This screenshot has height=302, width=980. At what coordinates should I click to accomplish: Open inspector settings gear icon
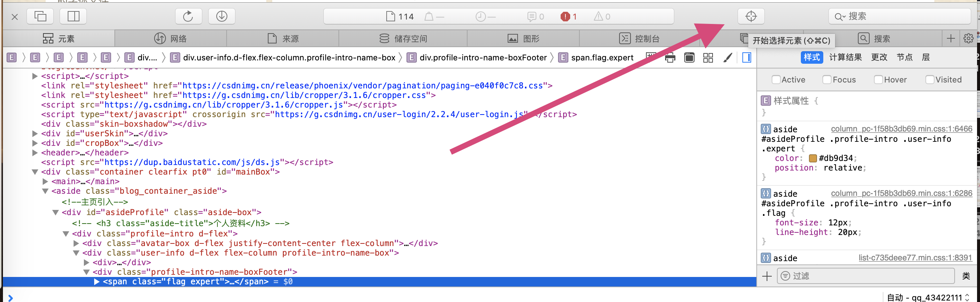968,38
